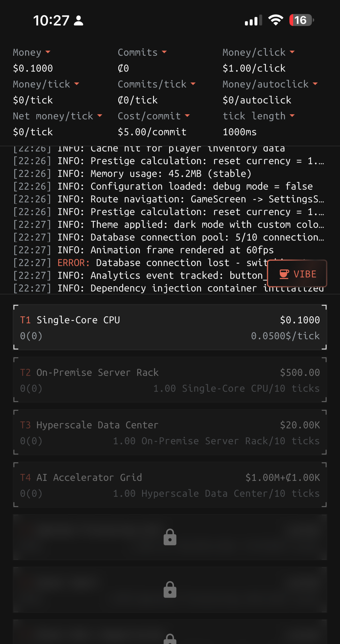
Task: Expand the Money/tick dropdown
Action: [x=77, y=84]
